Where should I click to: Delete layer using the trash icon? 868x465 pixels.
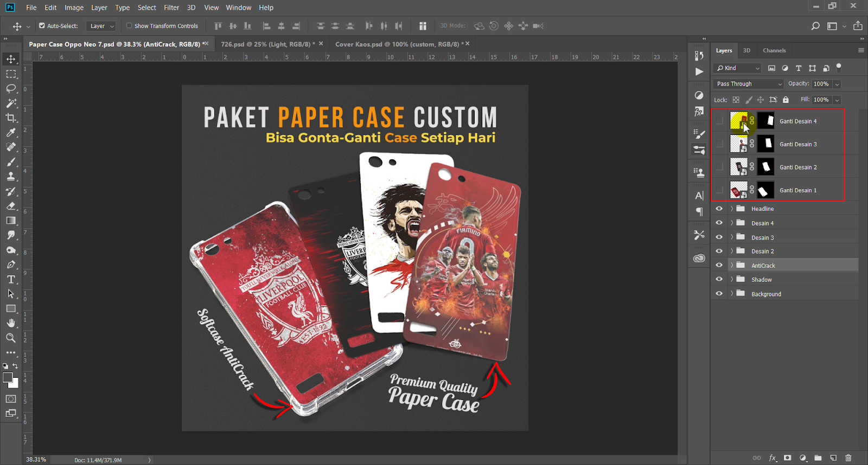click(x=848, y=458)
